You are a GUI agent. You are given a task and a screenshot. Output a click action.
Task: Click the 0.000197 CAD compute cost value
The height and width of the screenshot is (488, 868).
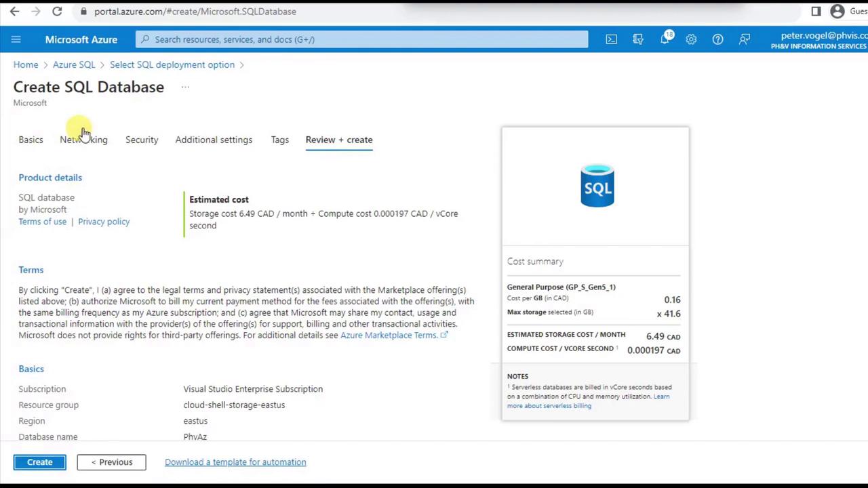click(654, 350)
